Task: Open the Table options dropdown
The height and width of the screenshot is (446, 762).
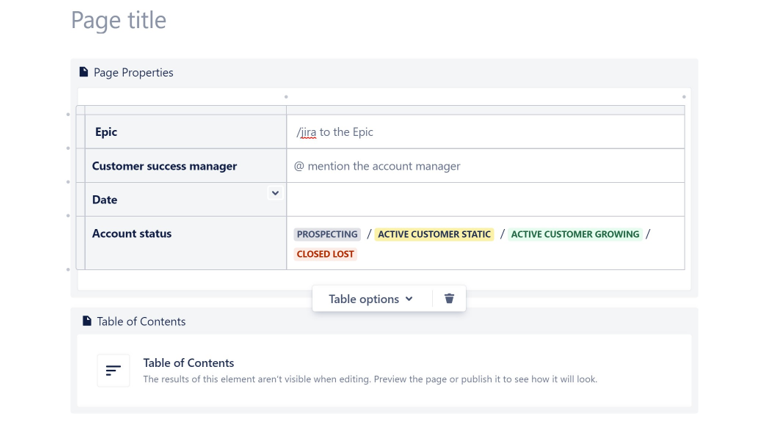Action: pos(370,299)
